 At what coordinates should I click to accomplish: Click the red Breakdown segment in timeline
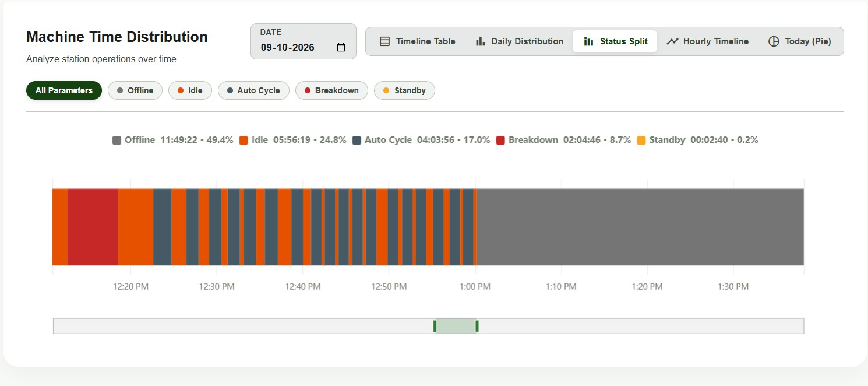click(93, 227)
